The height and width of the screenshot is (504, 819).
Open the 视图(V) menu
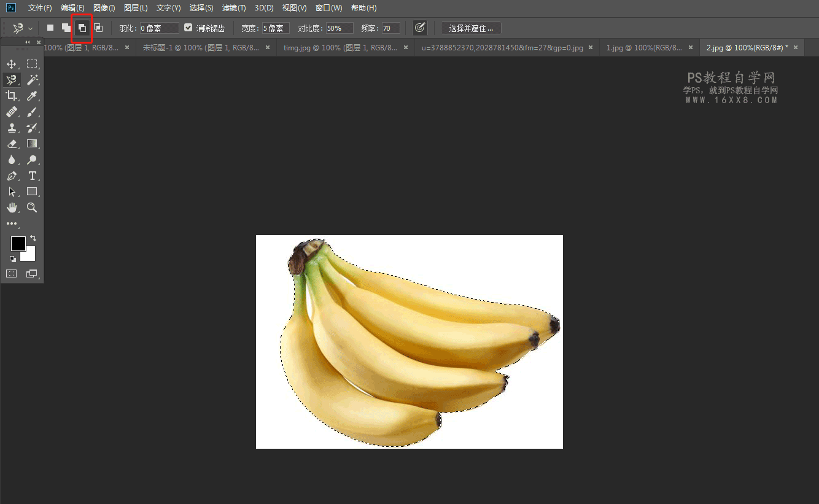pyautogui.click(x=295, y=8)
